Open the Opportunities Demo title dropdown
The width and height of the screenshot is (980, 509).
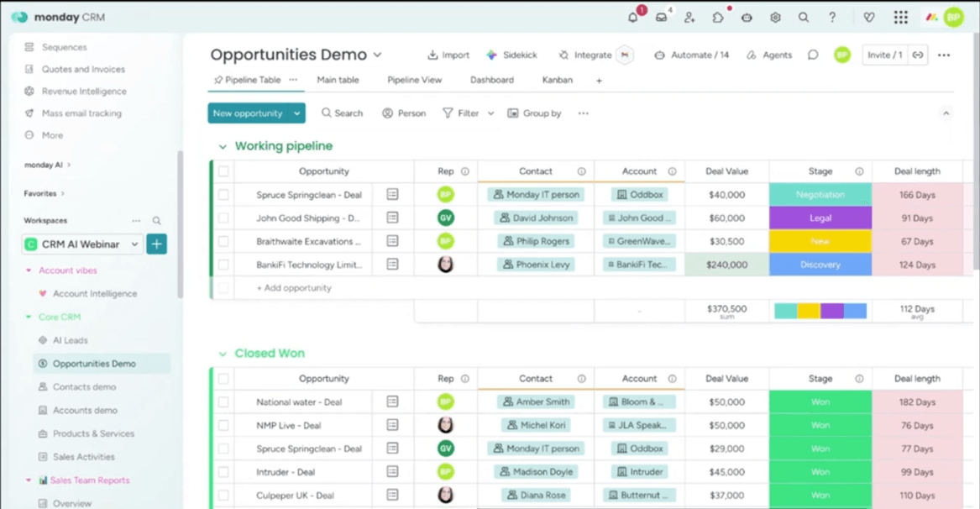click(x=378, y=55)
